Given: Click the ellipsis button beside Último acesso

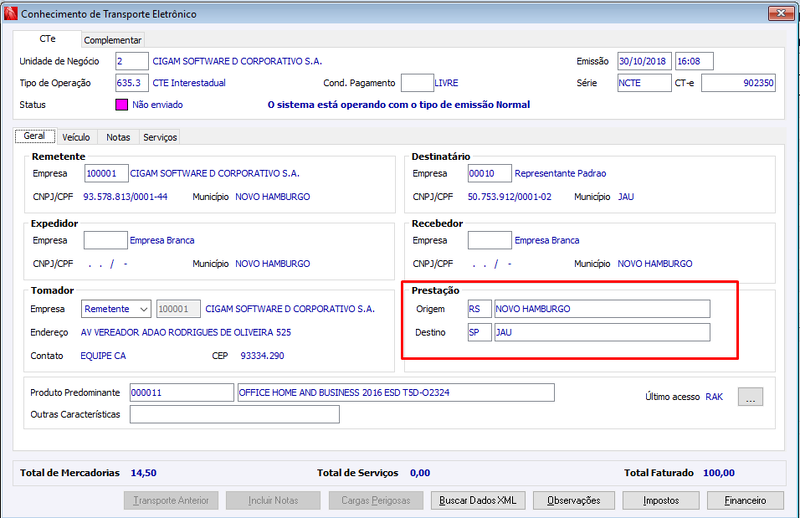Looking at the screenshot, I should [751, 397].
